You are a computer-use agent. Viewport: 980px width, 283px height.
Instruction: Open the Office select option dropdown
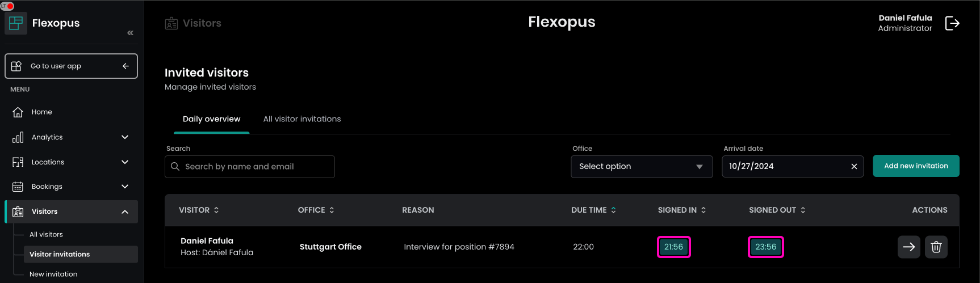[x=641, y=167]
